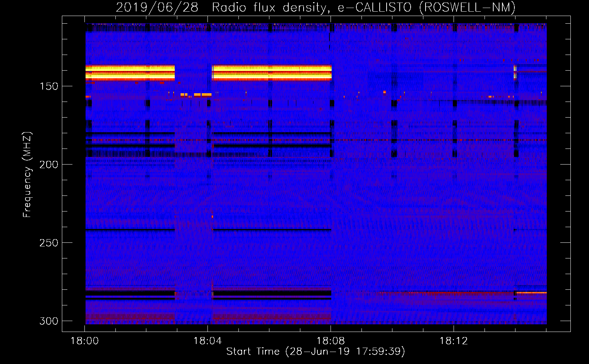Click the orange dashes near 155 MHz at 18:03
Viewport: 589px width, 364px height.
pos(196,95)
